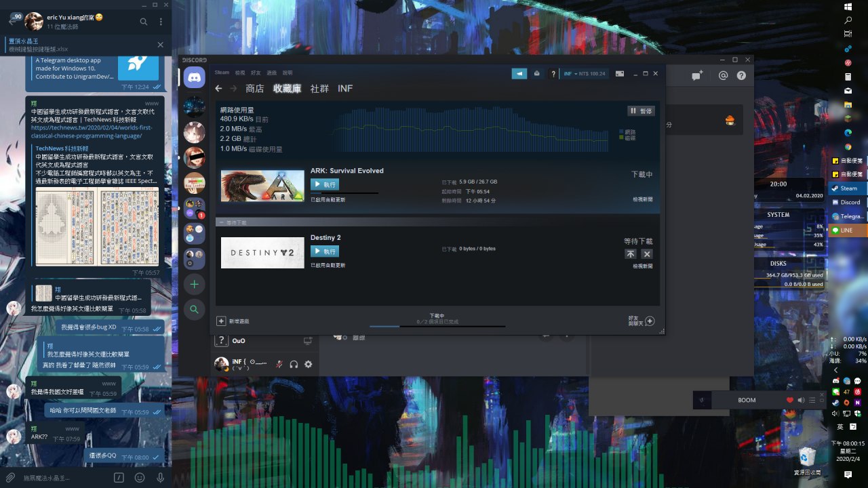Click the Steam help question mark icon
This screenshot has height=488, width=868.
(553, 73)
